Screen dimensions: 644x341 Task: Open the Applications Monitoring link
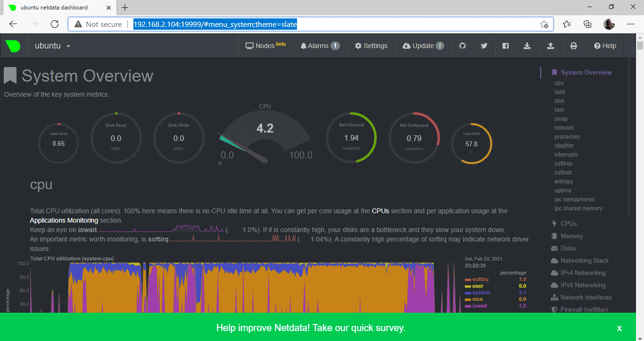[x=64, y=220]
